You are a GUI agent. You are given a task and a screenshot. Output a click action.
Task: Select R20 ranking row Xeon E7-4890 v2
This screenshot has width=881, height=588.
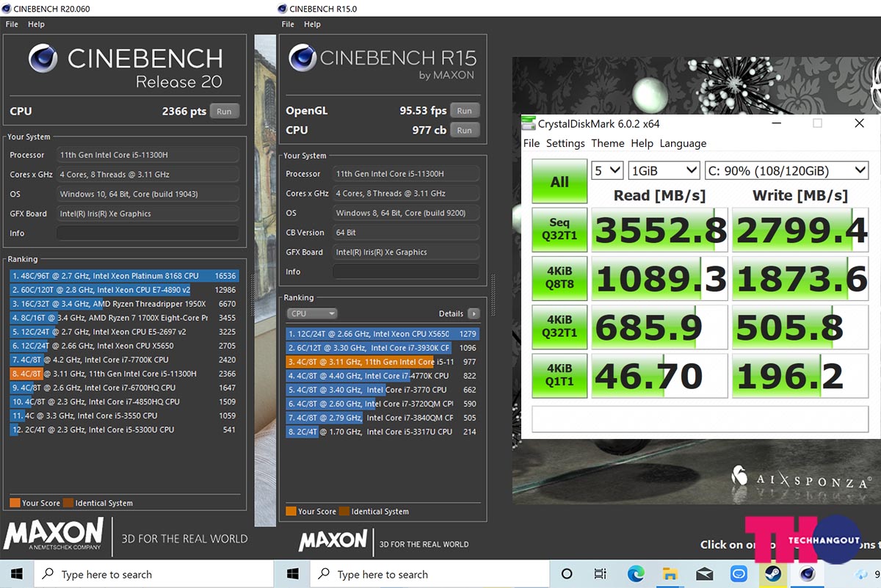click(x=124, y=290)
